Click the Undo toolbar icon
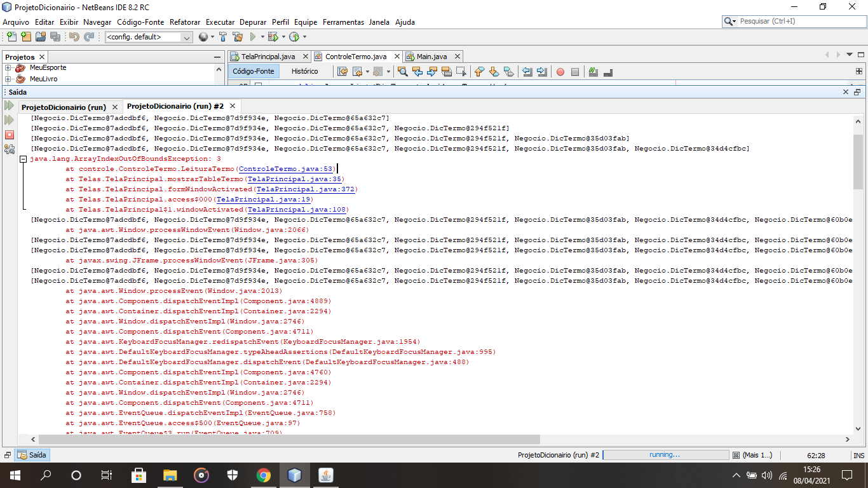Screen dimensions: 868x488 [x=74, y=37]
